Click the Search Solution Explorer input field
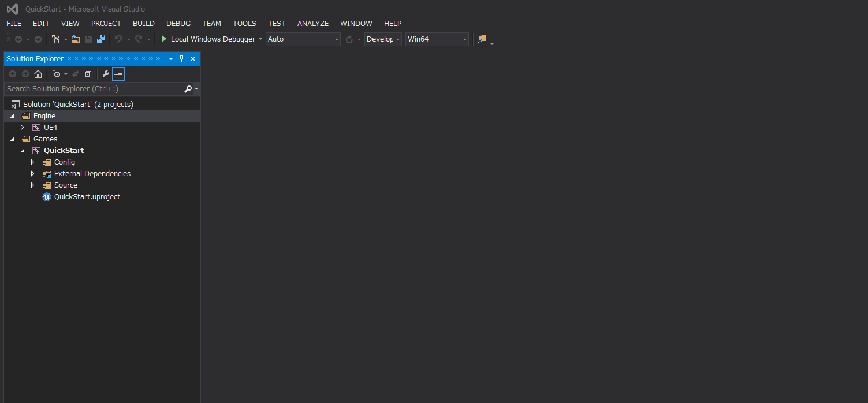 click(94, 89)
